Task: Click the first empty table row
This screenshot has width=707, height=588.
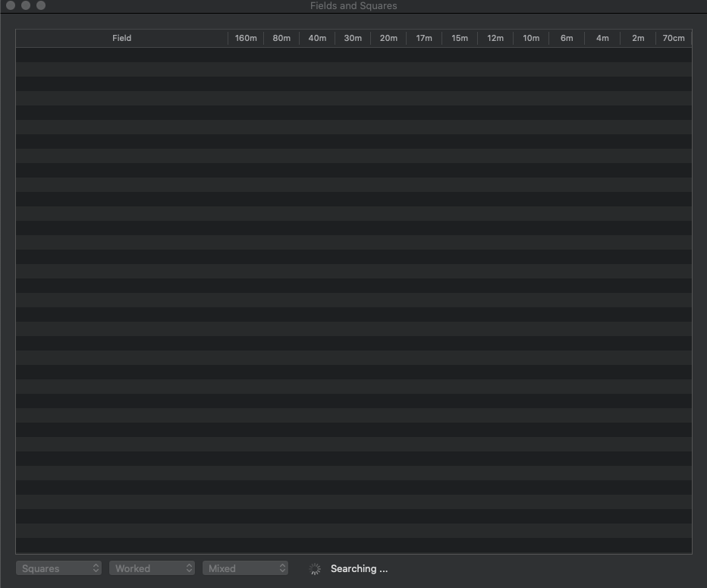Action: tap(353, 55)
